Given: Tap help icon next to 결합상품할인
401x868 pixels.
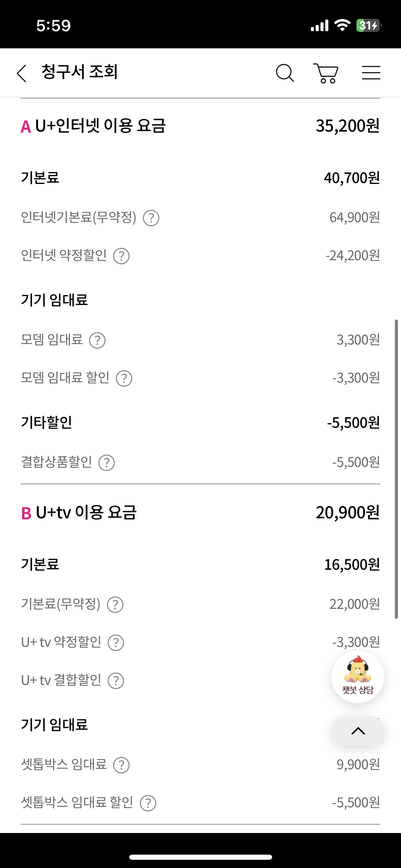Looking at the screenshot, I should [x=107, y=463].
